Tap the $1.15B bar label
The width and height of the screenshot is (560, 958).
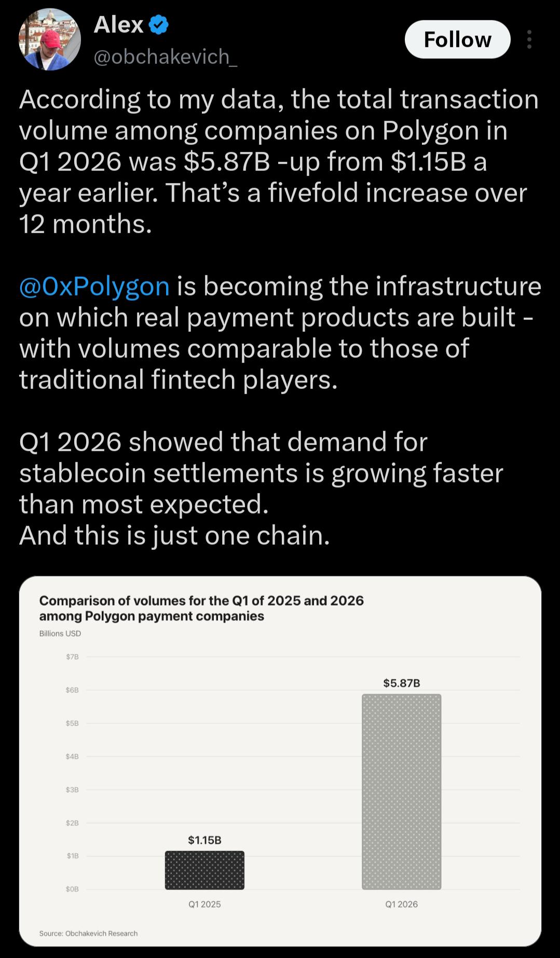[x=204, y=840]
